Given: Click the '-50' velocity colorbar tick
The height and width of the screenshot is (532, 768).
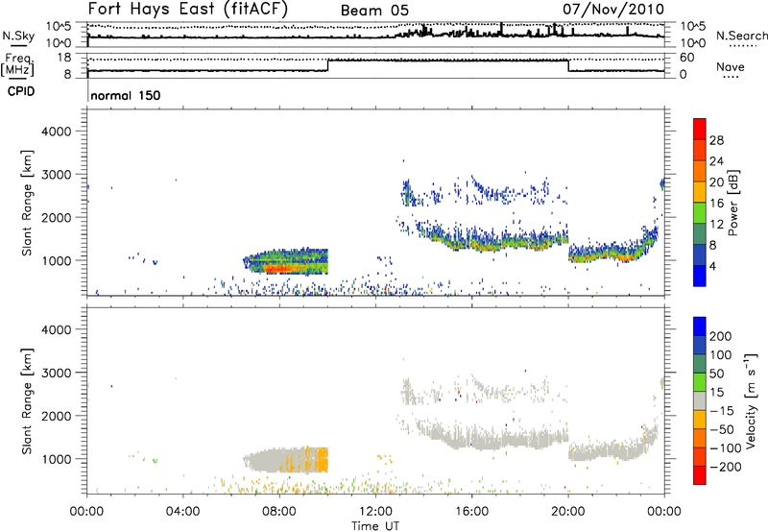Looking at the screenshot, I should [x=722, y=429].
